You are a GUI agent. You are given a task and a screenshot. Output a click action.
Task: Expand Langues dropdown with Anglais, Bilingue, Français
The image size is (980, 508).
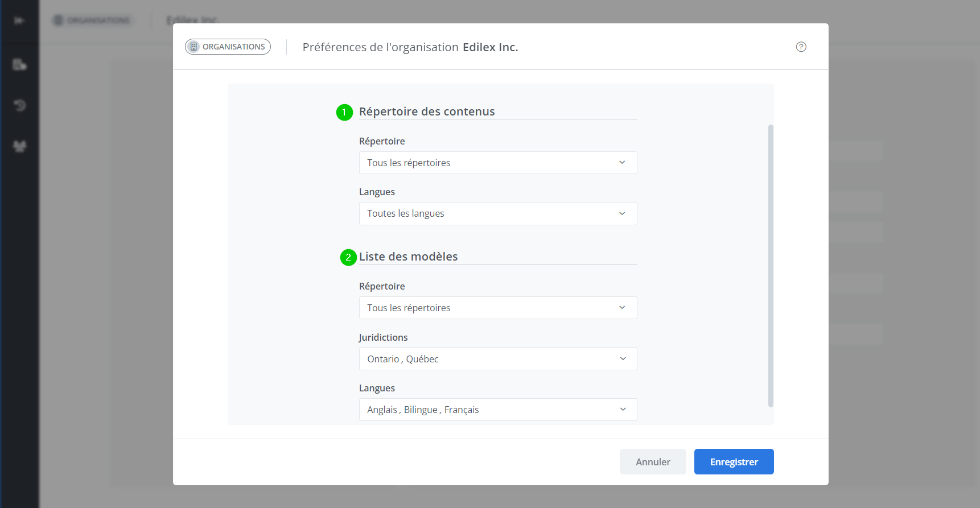point(497,410)
